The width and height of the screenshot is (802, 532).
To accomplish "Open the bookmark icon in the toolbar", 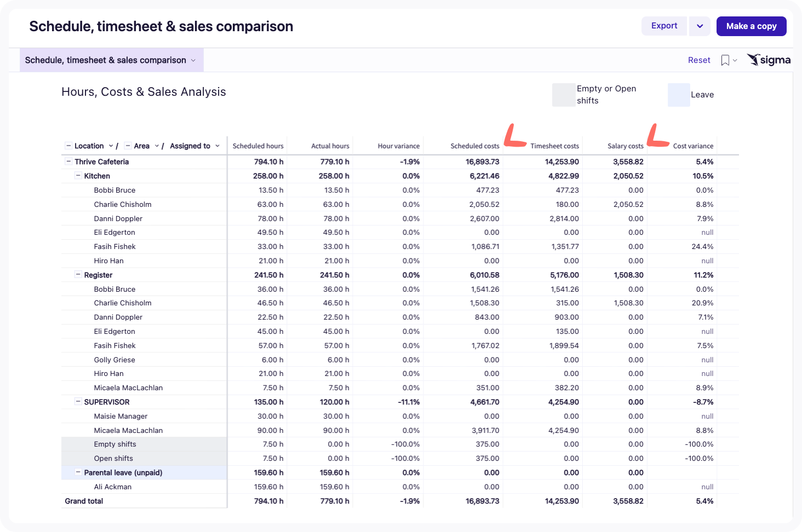I will 725,60.
